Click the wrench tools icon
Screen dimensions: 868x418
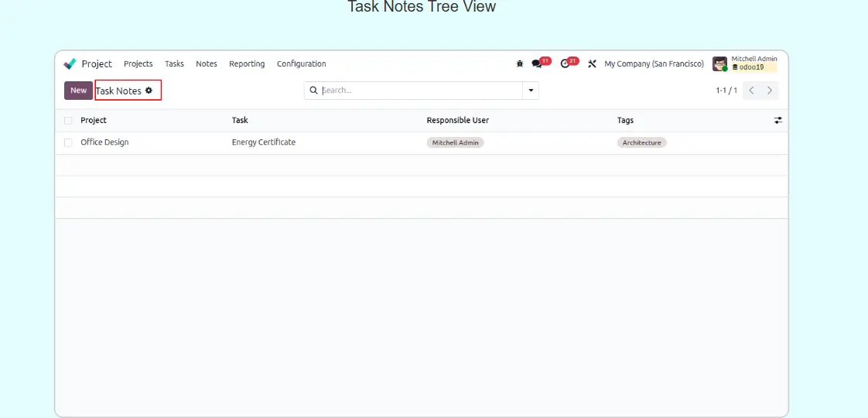tap(592, 64)
